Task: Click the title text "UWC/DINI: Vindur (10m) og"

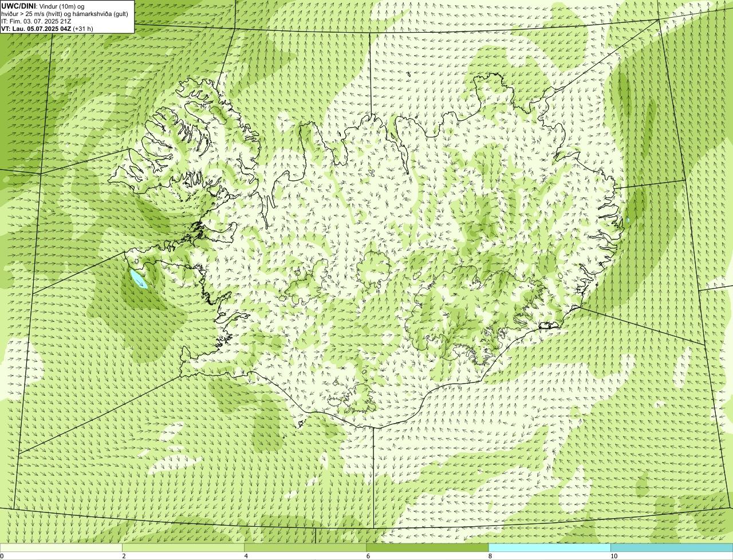Action: (43, 6)
